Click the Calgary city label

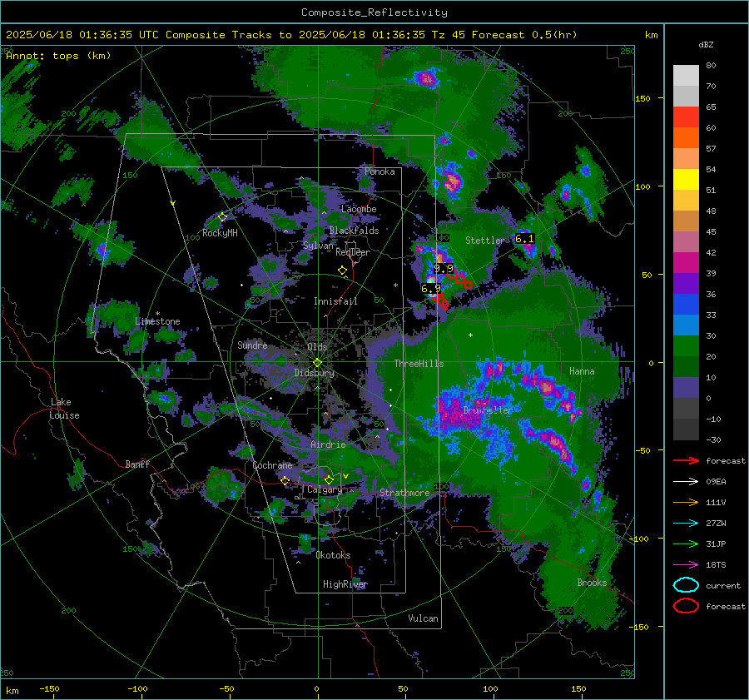pyautogui.click(x=325, y=489)
